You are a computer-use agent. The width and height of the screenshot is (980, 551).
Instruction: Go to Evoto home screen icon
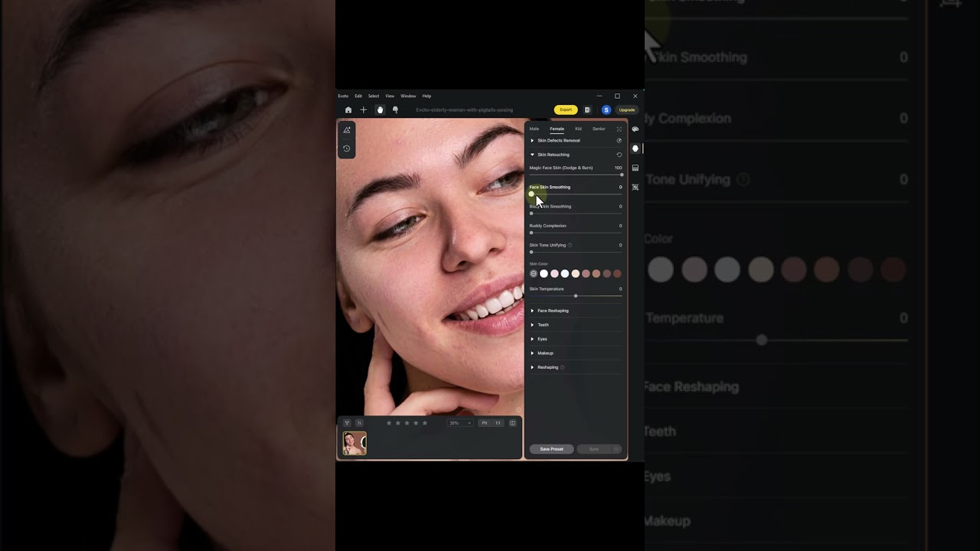[348, 110]
